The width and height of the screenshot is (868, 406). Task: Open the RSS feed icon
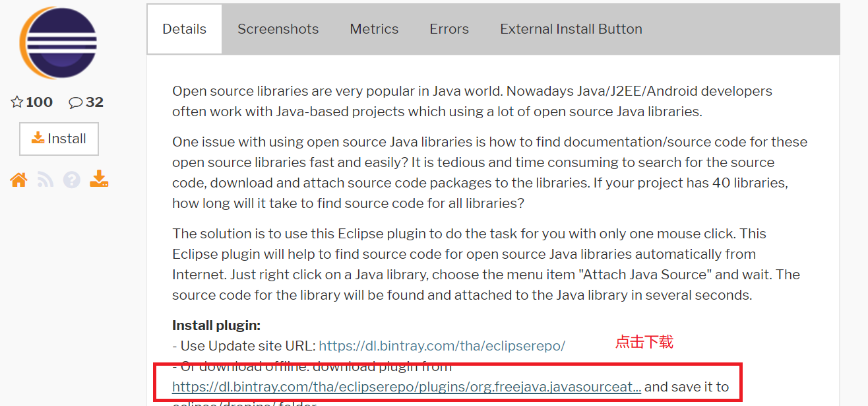tap(45, 179)
